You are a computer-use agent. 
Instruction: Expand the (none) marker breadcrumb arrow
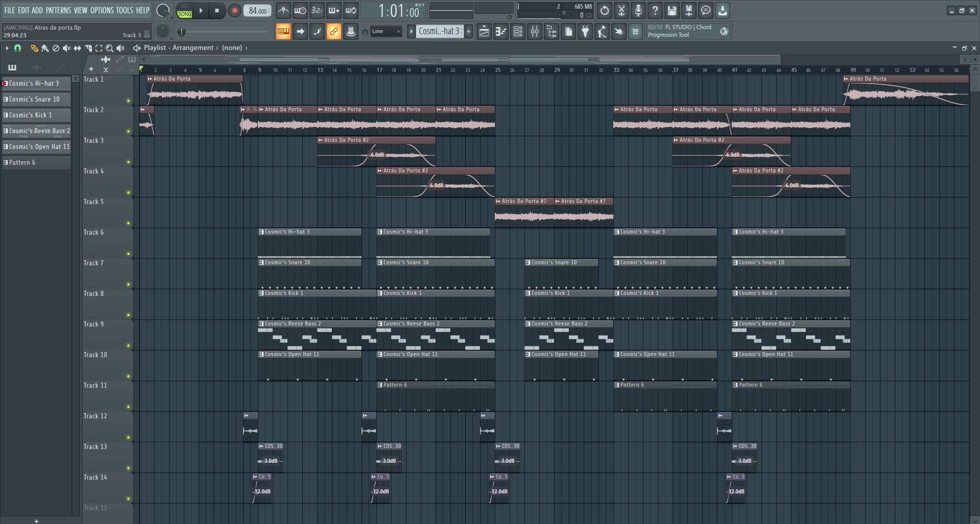click(247, 48)
